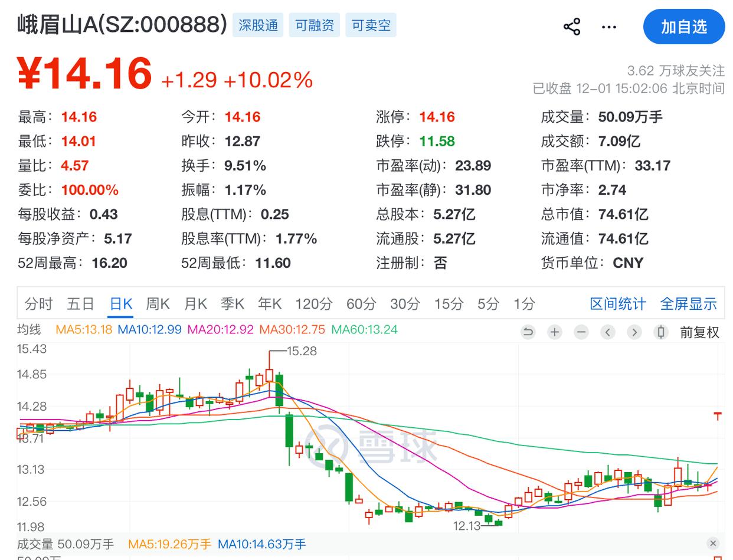Click the share icon
The image size is (733, 560).
[x=571, y=27]
